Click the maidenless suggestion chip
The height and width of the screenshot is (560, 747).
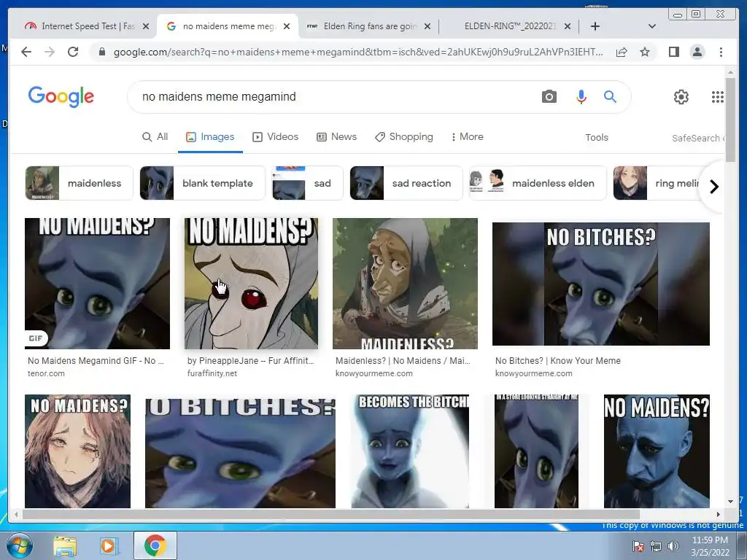pyautogui.click(x=79, y=183)
